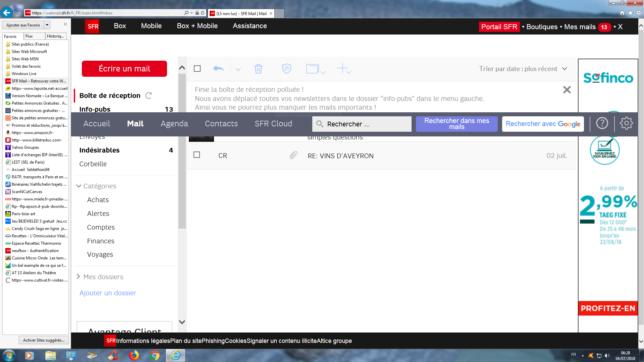Open help with the question mark icon

(602, 124)
